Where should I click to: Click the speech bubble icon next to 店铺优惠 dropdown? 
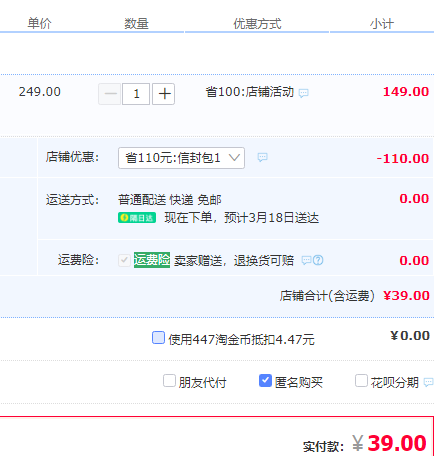263,157
